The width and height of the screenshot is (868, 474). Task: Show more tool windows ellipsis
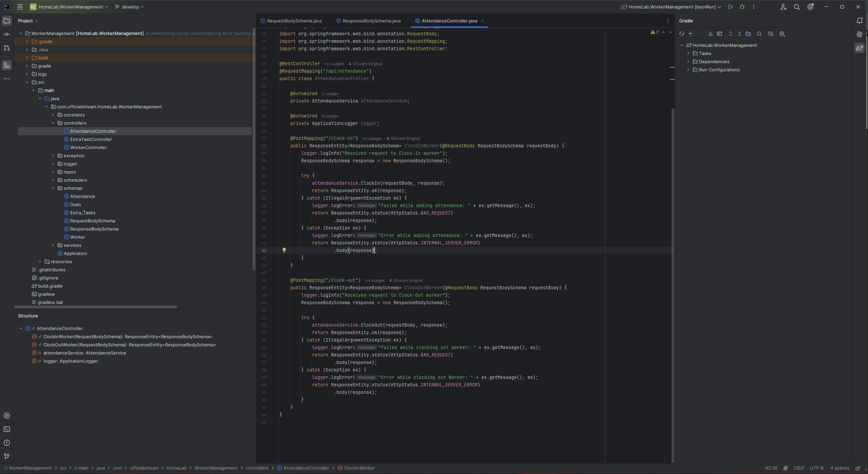click(7, 79)
